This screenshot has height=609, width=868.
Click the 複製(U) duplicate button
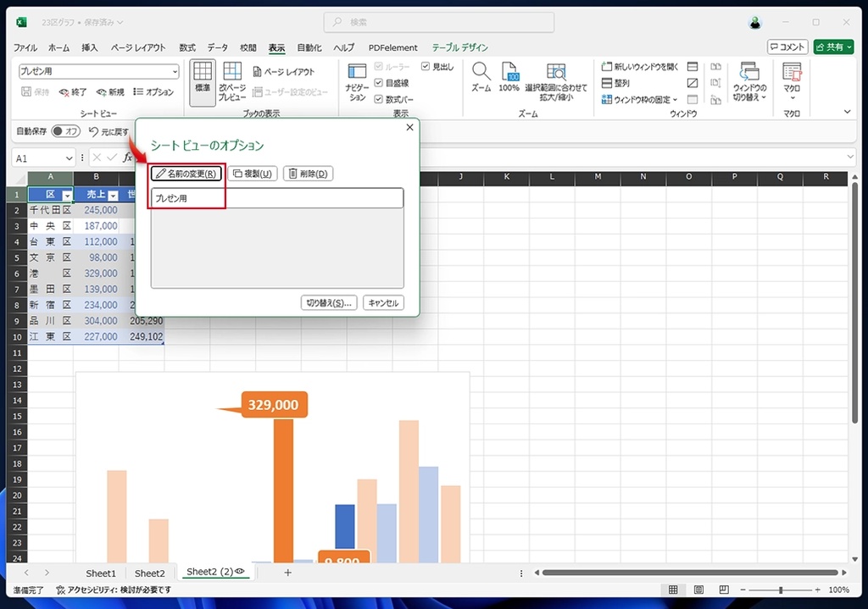253,174
